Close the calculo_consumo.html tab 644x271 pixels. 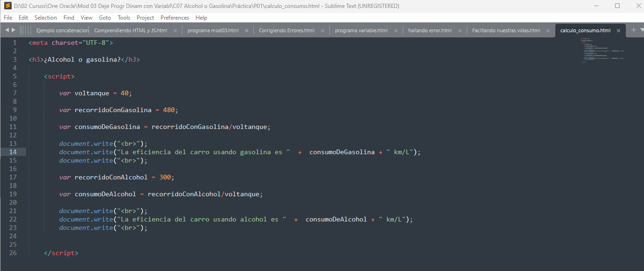click(618, 30)
